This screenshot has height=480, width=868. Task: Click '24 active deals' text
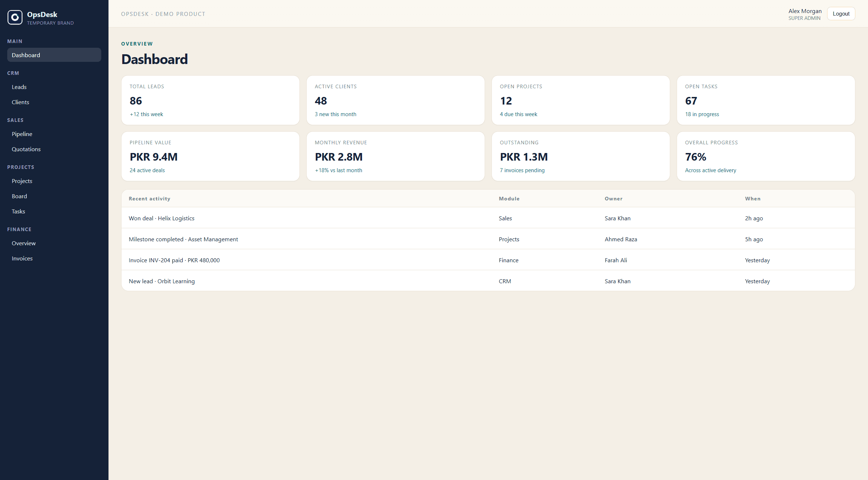tap(147, 170)
